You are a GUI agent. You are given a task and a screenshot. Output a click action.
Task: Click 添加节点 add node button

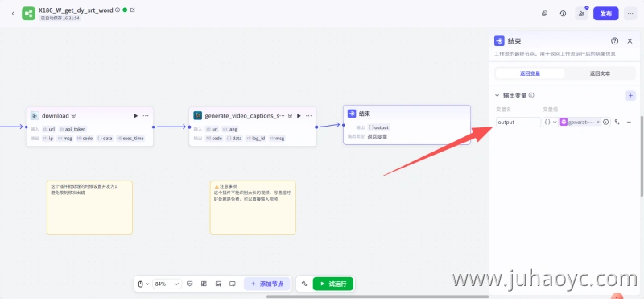click(267, 284)
